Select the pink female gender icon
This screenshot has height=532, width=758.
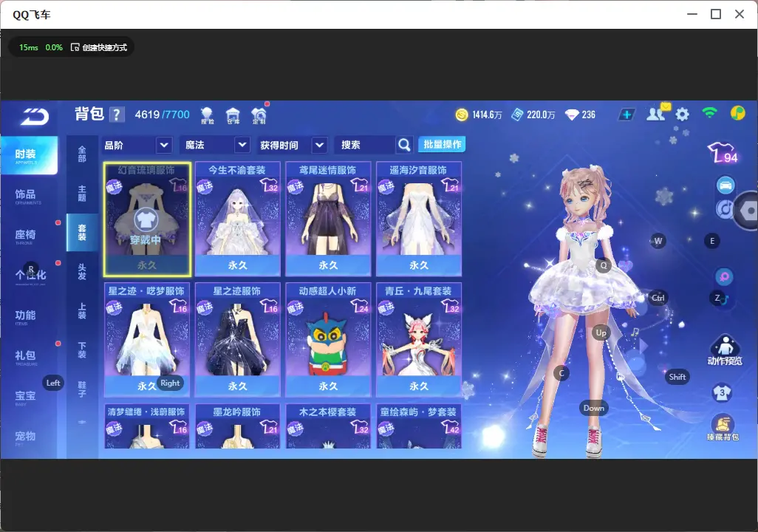pyautogui.click(x=724, y=277)
